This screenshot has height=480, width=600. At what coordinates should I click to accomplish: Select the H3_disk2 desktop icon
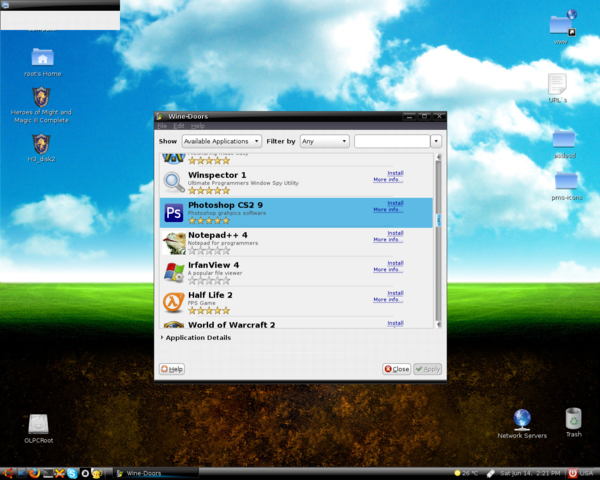pos(41,144)
